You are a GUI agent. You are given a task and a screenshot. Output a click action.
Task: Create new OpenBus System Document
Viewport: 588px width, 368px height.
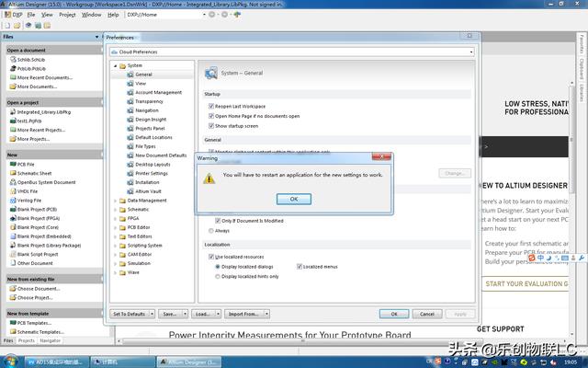47,182
